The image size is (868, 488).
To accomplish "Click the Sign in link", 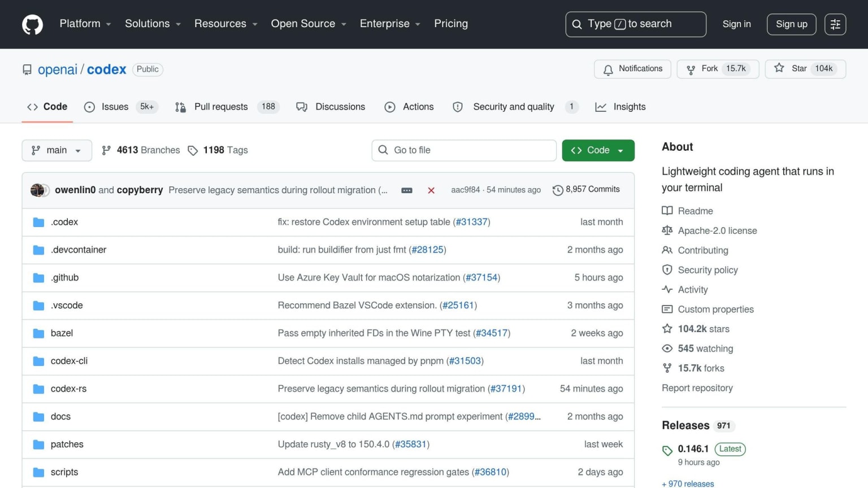I will tap(736, 24).
